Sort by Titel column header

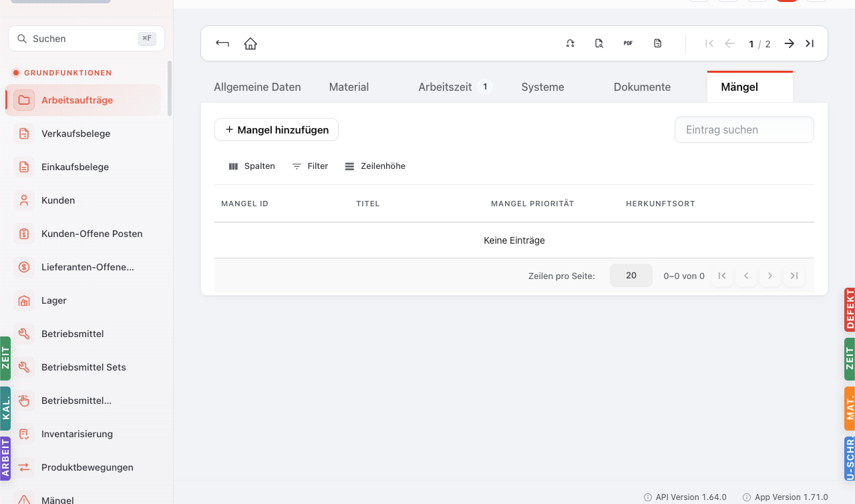368,204
